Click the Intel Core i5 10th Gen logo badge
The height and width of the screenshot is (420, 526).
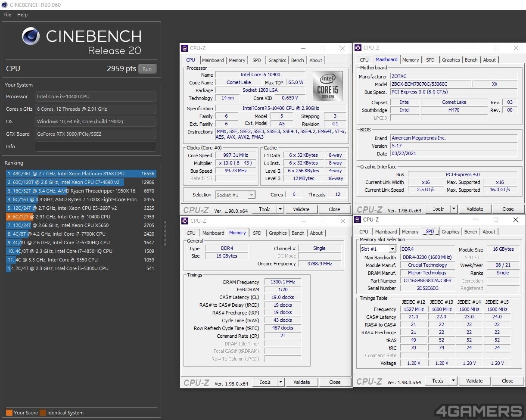(327, 86)
